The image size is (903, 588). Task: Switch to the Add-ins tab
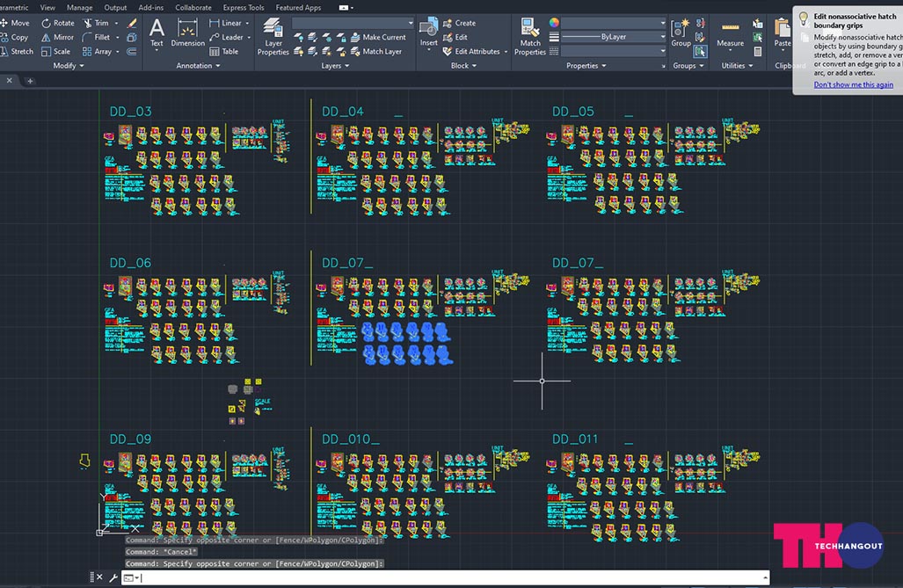tap(151, 8)
